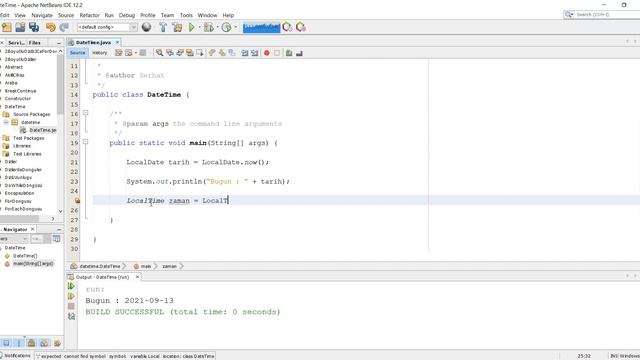The height and width of the screenshot is (360, 640).
Task: Click the first garbage-collection icon in toolbar
Action: click(287, 27)
